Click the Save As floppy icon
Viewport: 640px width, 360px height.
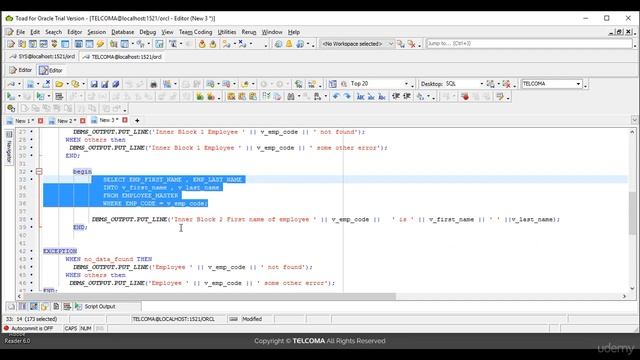[x=105, y=84]
